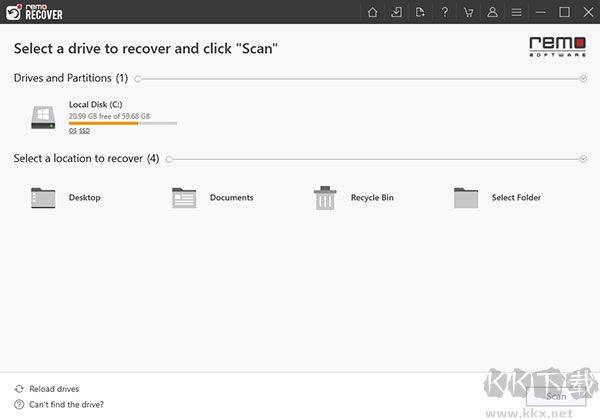Start the Scan button
The height and width of the screenshot is (420, 600).
(556, 396)
